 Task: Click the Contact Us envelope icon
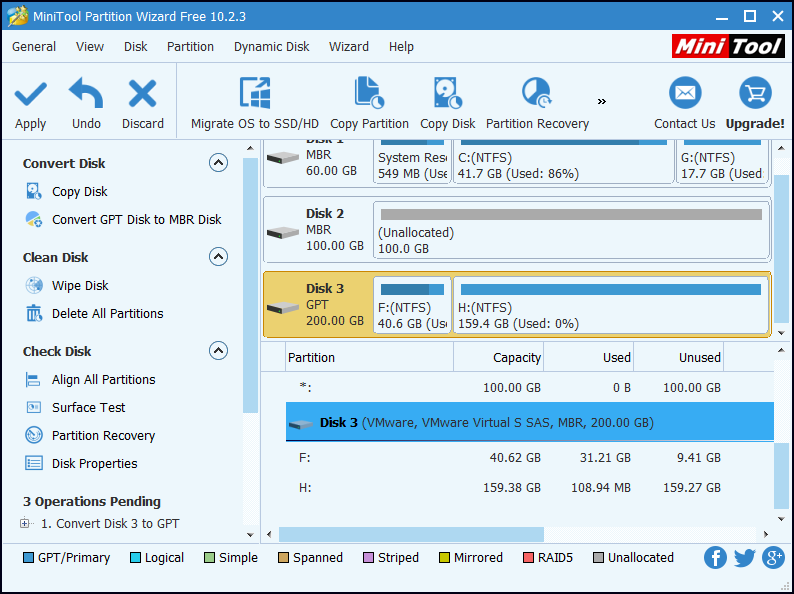[685, 93]
